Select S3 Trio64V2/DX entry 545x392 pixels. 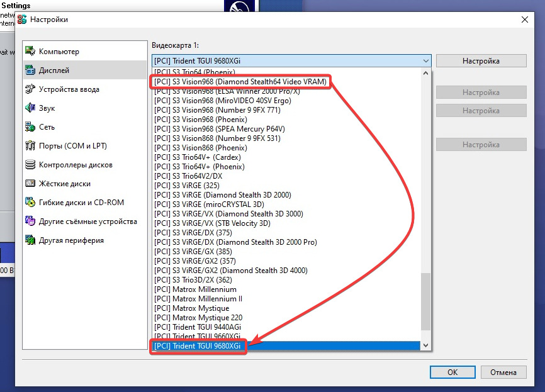tap(287, 176)
